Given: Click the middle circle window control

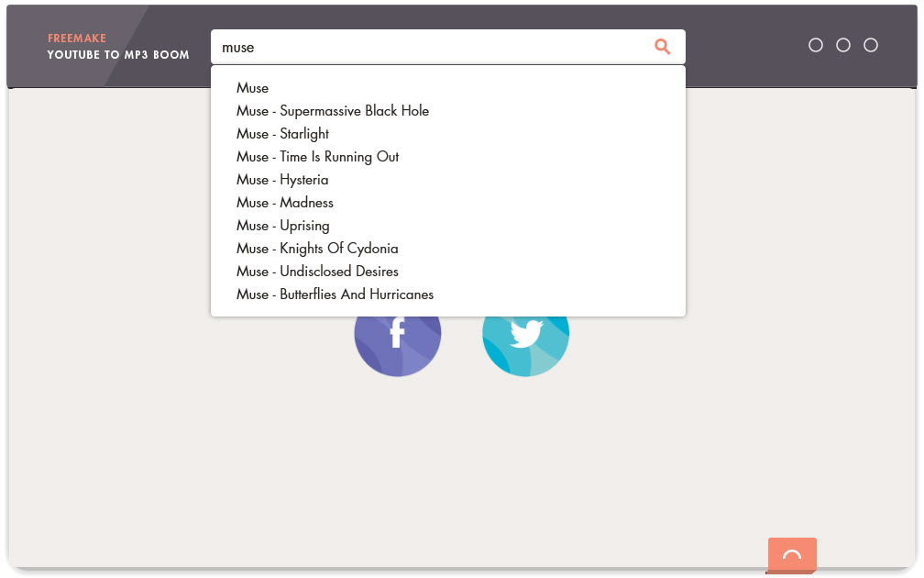Looking at the screenshot, I should click(x=843, y=46).
